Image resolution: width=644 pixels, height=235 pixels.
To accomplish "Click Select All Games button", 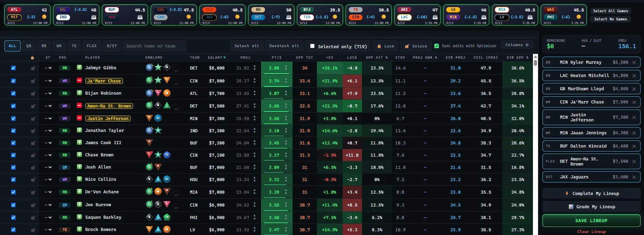I will (610, 11).
